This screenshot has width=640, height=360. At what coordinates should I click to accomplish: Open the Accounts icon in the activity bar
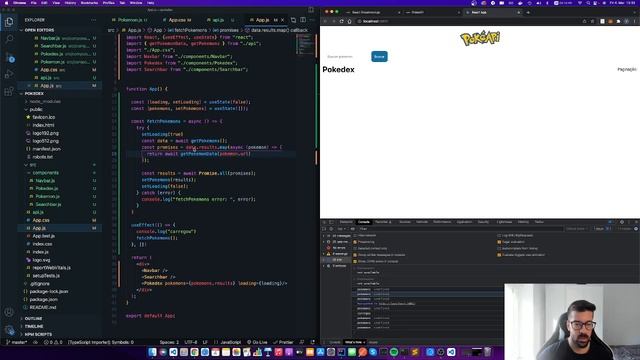9,312
